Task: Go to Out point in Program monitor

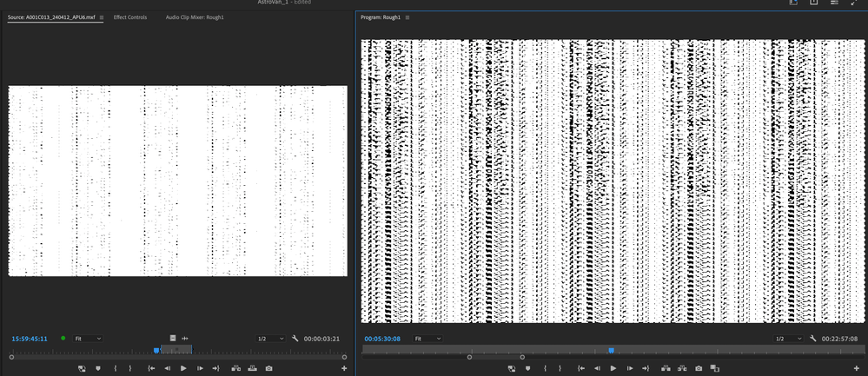Action: coord(646,368)
